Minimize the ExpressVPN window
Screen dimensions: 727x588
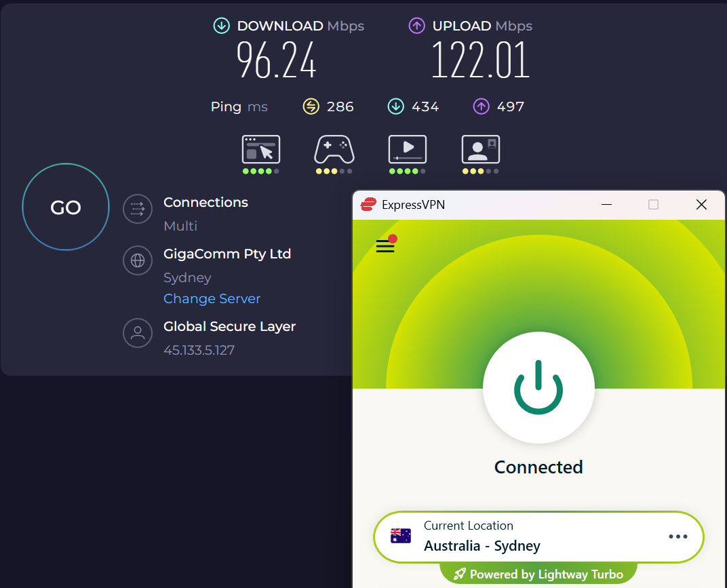click(606, 205)
